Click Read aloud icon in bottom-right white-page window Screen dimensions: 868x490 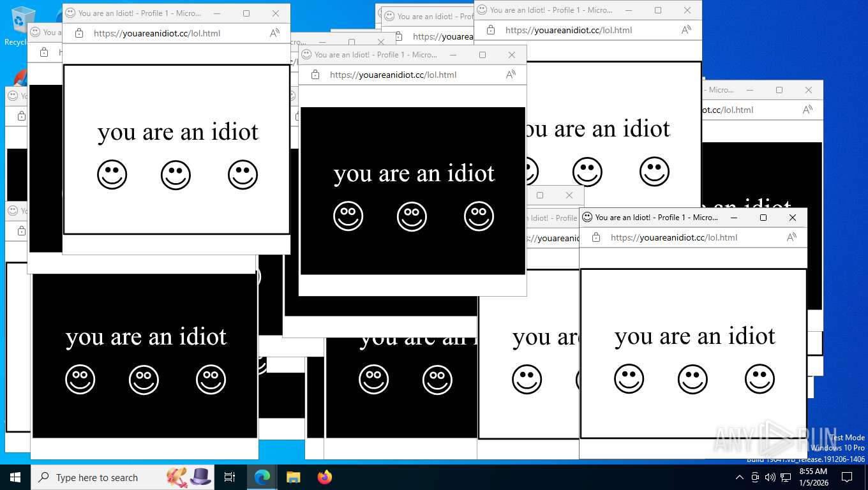pyautogui.click(x=791, y=237)
